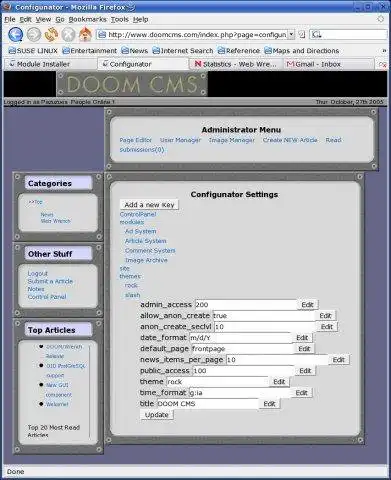Open the Go menu
Screen dimensions: 391x480
60,19
